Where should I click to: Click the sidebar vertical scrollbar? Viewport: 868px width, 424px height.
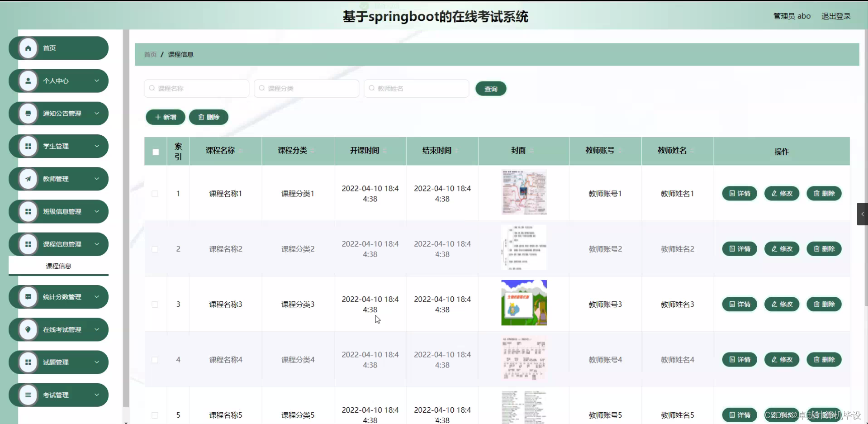(126, 217)
